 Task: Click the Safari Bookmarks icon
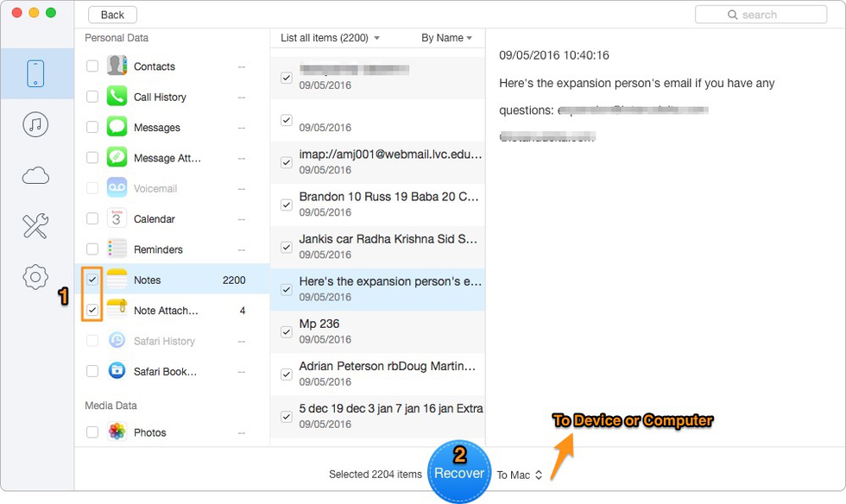pyautogui.click(x=117, y=371)
